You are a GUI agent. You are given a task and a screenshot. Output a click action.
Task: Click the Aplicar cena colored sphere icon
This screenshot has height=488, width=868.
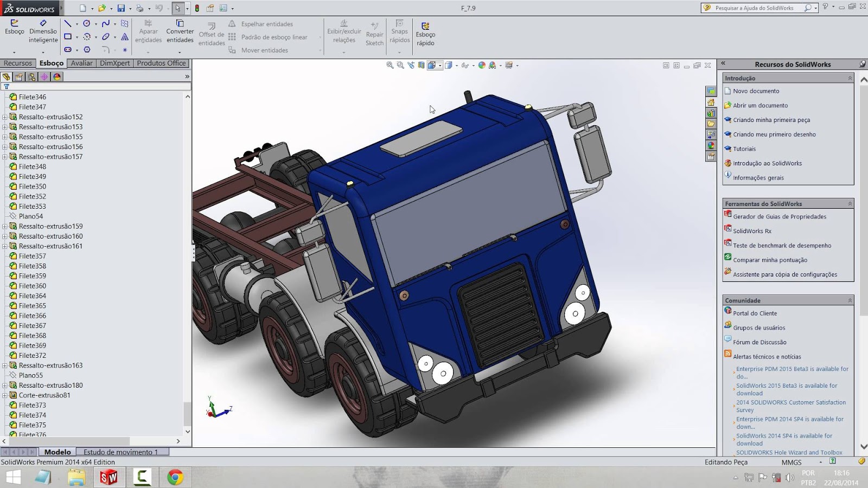click(481, 65)
